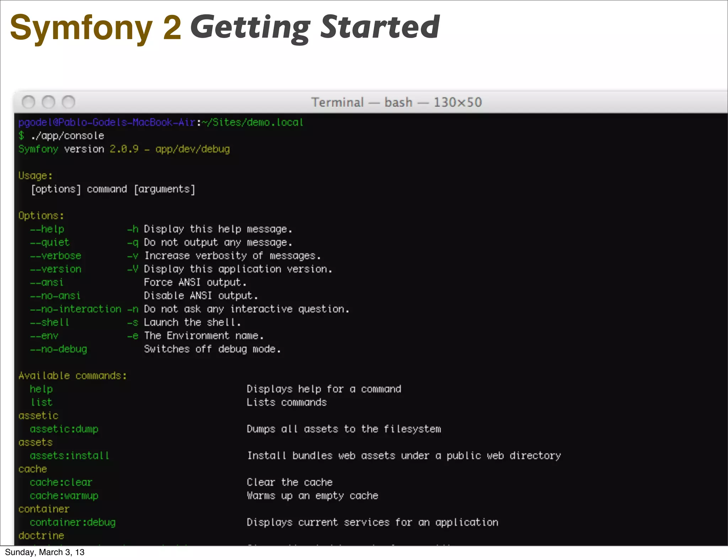728x560 pixels.
Task: Click 'Do not ask any interactive question.'
Action: pos(247,309)
